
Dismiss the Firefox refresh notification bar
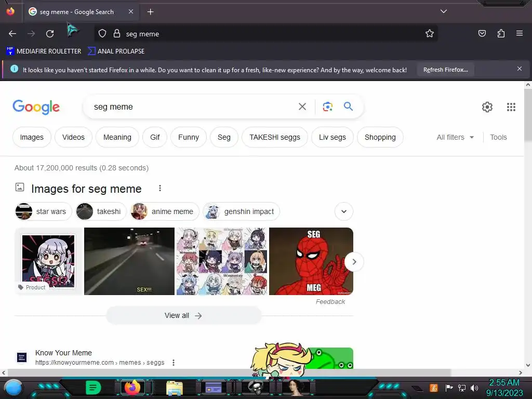pyautogui.click(x=519, y=69)
